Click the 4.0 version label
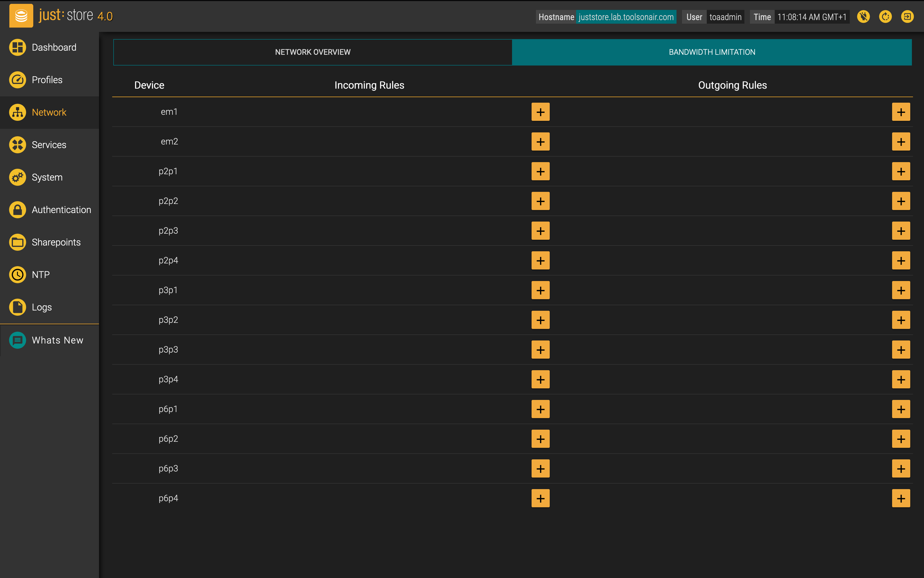The height and width of the screenshot is (578, 924). coord(105,17)
